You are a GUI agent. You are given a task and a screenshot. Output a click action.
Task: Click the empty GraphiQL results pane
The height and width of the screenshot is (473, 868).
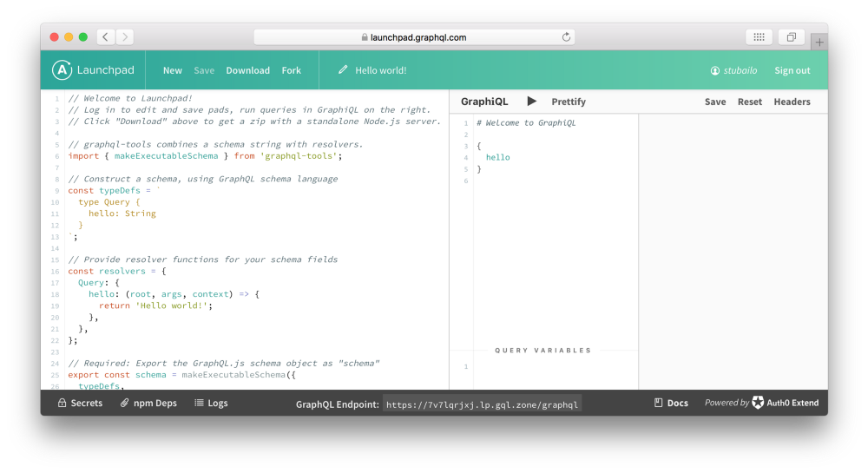pos(733,252)
